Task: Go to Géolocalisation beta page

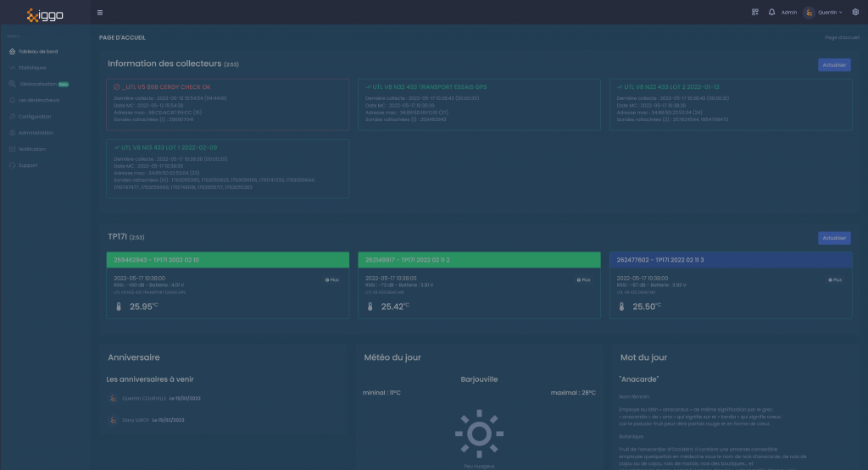Action: (41, 84)
